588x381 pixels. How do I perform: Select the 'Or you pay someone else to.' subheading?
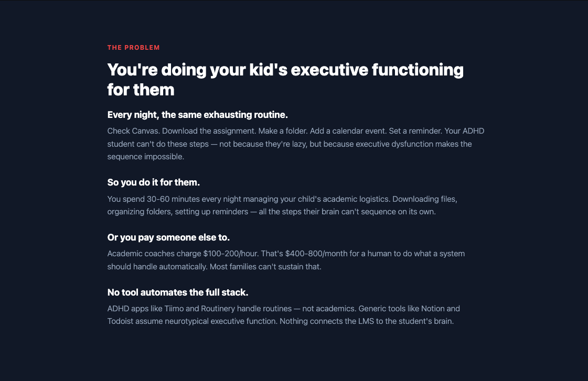click(x=168, y=237)
